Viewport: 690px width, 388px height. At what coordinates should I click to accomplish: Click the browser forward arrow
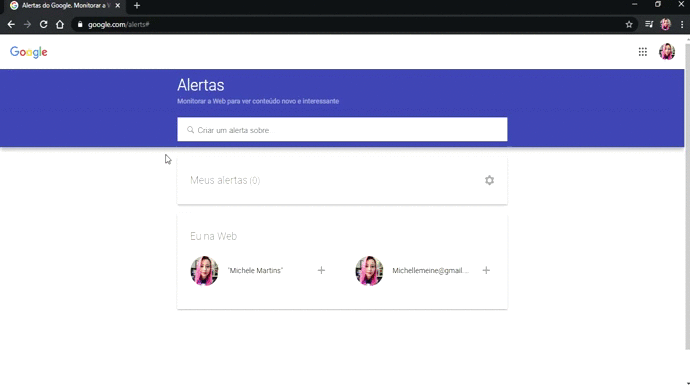(27, 25)
